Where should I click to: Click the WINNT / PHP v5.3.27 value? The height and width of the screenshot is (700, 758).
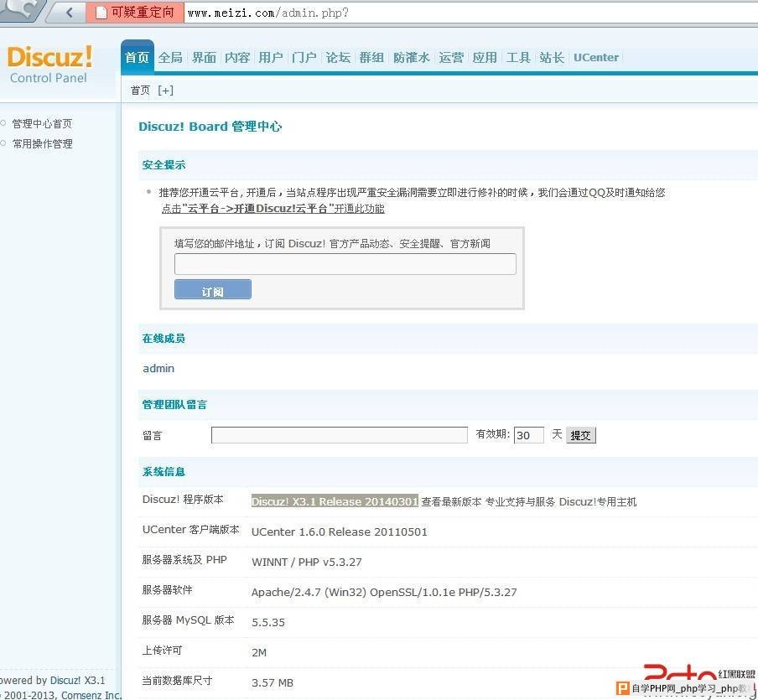pos(307,562)
